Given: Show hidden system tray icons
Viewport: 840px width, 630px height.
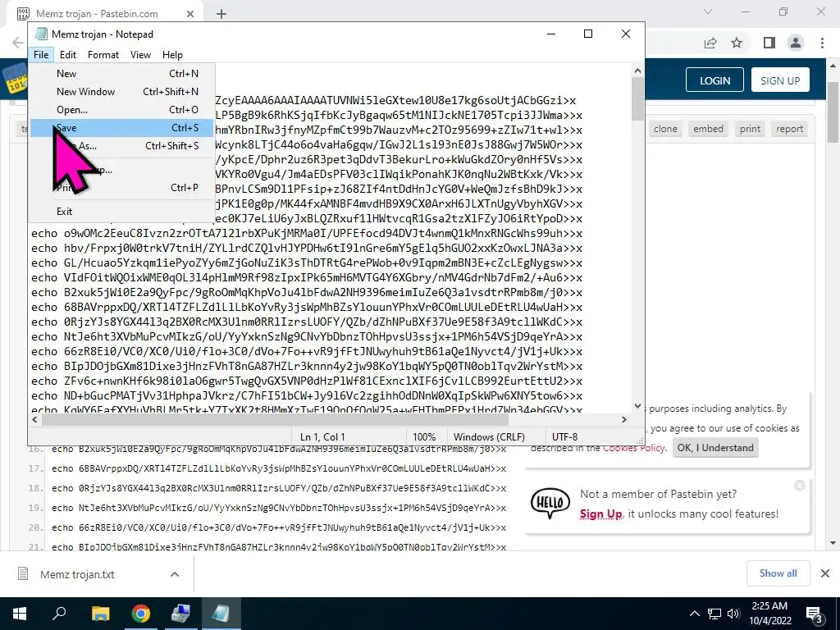Looking at the screenshot, I should click(694, 614).
